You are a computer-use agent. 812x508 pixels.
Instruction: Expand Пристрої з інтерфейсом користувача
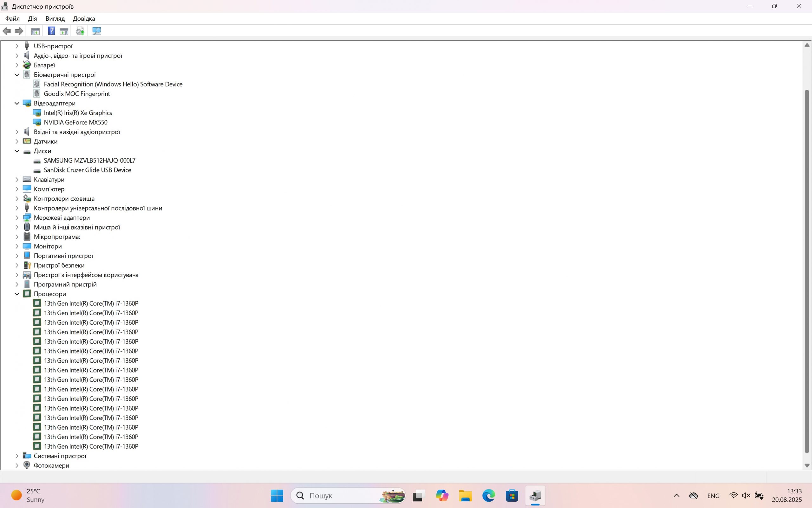(x=17, y=275)
